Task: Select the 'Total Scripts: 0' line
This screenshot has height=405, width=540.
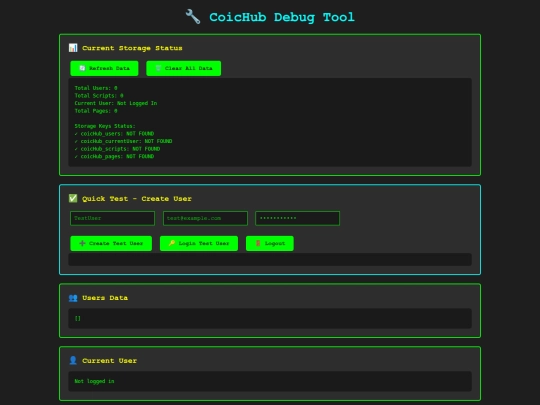Action: click(99, 96)
